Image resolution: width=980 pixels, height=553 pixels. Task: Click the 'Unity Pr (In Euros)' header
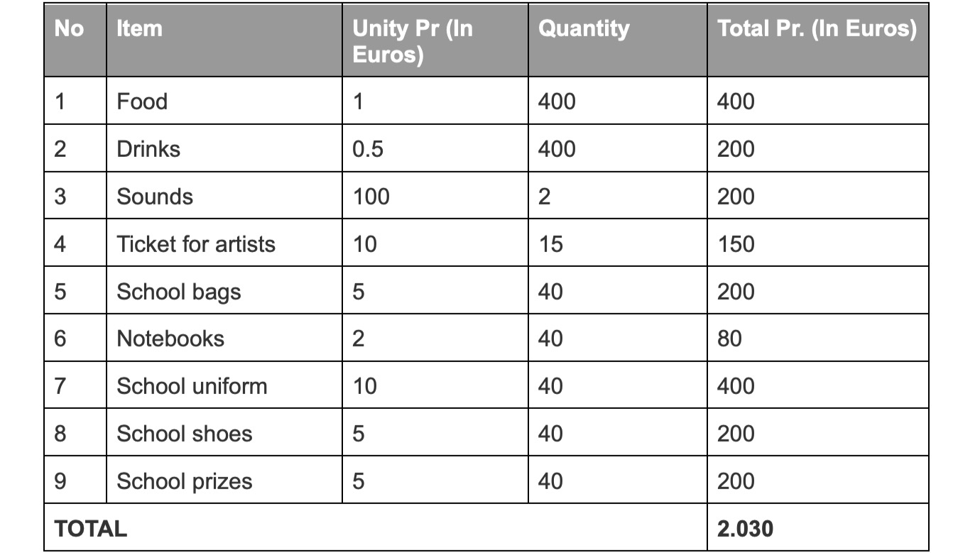coord(435,40)
